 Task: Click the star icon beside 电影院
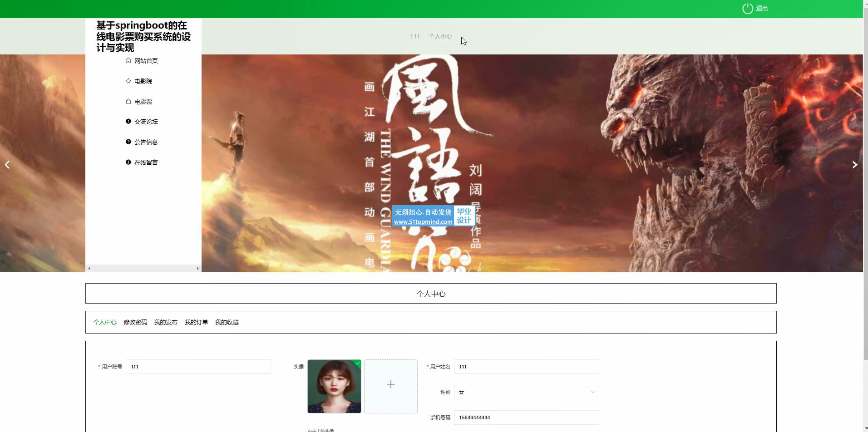(x=128, y=81)
